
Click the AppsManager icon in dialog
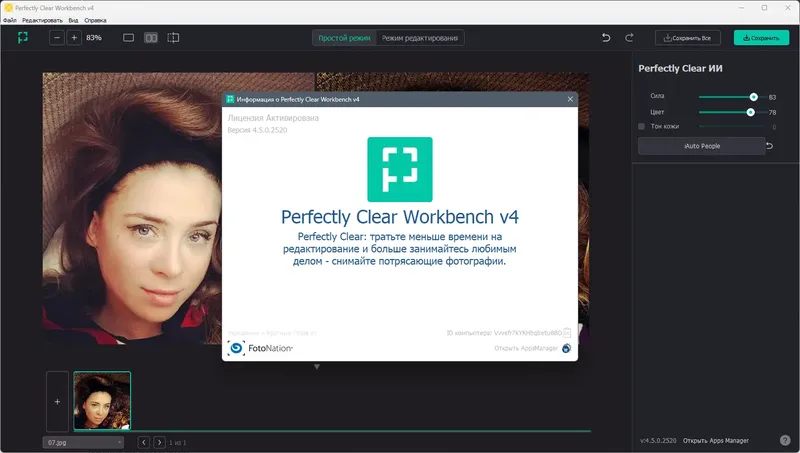click(566, 348)
